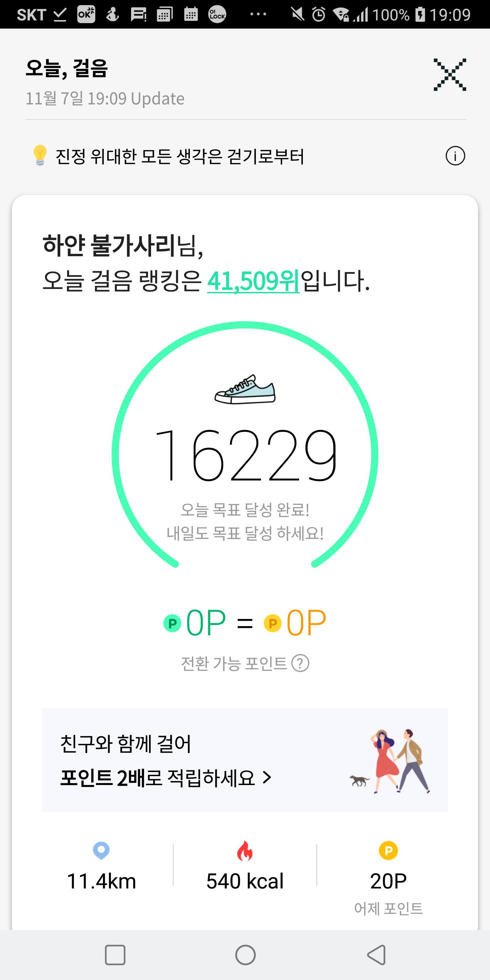Viewport: 490px width, 980px height.
Task: Tap the 540 kcal calories value
Action: tap(245, 881)
